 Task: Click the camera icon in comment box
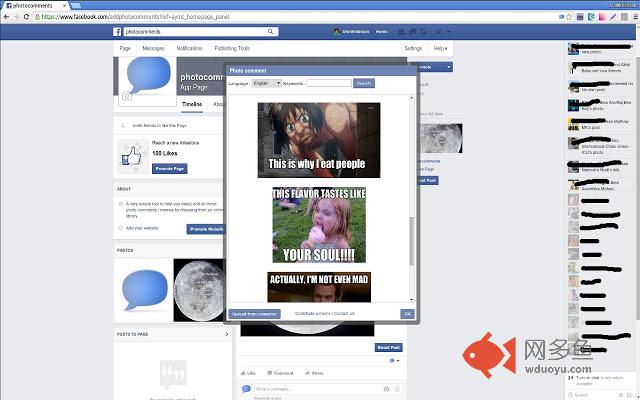tap(387, 389)
